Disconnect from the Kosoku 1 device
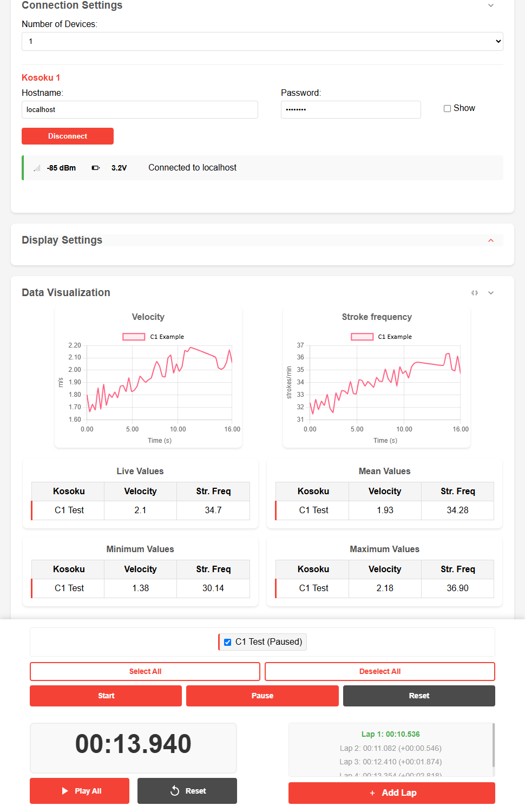The height and width of the screenshot is (812, 525). [x=68, y=136]
